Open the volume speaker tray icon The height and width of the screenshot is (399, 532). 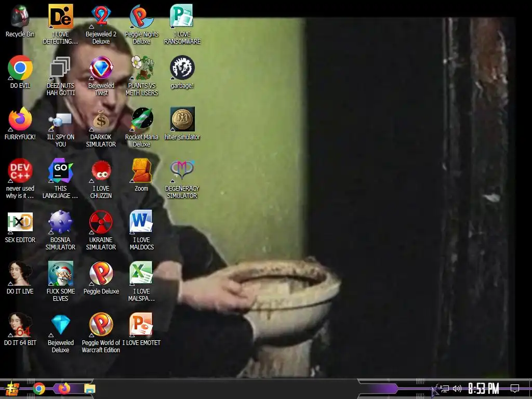pos(457,389)
